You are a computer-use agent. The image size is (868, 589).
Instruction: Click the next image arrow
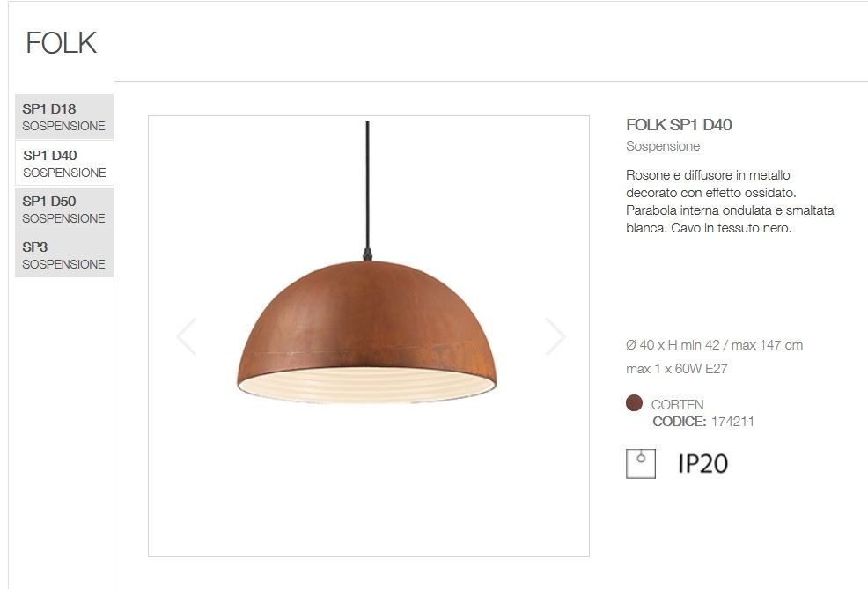pyautogui.click(x=555, y=336)
